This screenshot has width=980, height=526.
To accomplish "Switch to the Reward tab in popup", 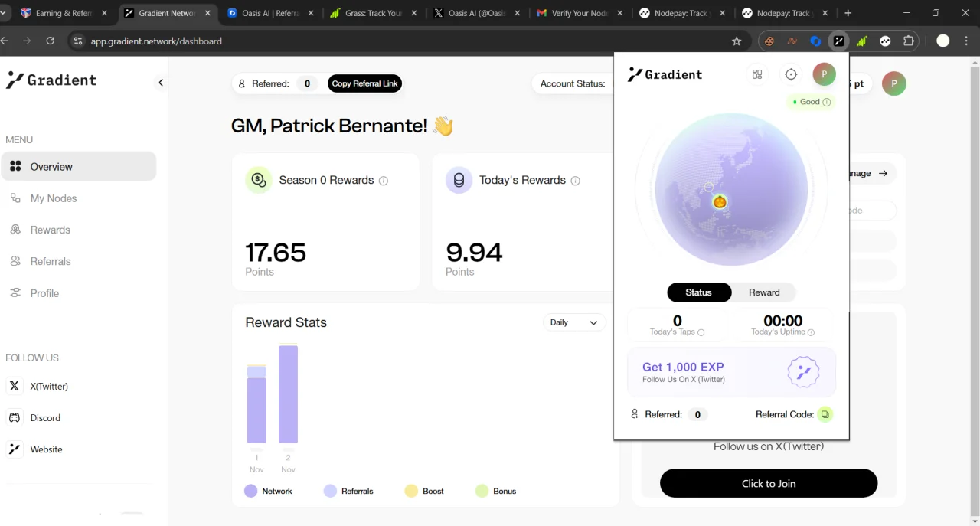I will [764, 292].
